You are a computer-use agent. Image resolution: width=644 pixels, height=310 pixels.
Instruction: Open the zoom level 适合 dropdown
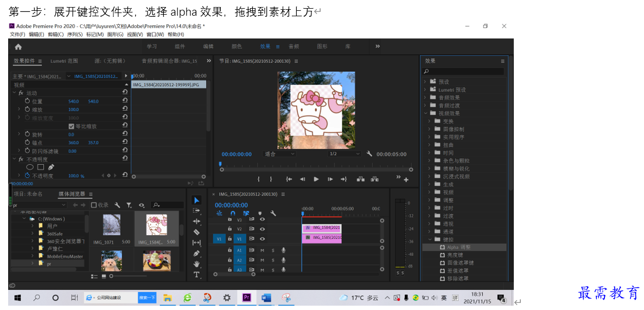click(x=279, y=154)
